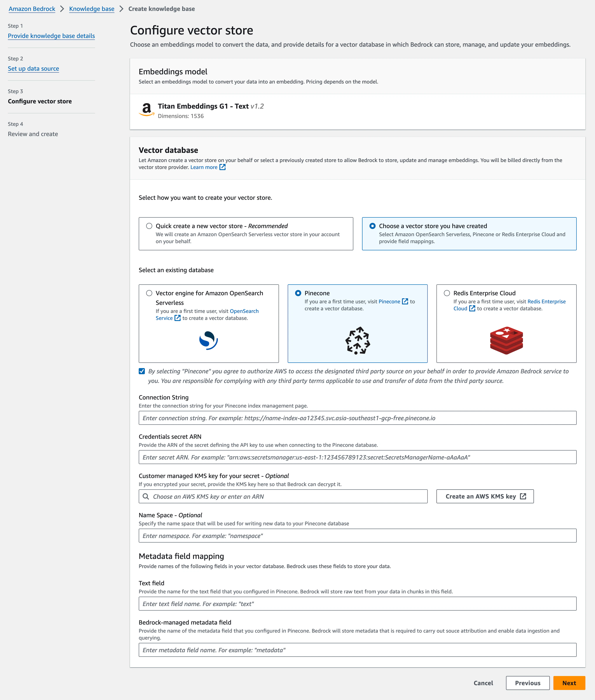Screen dimensions: 595x700
Task: Select Vector engine for Amazon OpenSearch Serverless
Action: [149, 293]
